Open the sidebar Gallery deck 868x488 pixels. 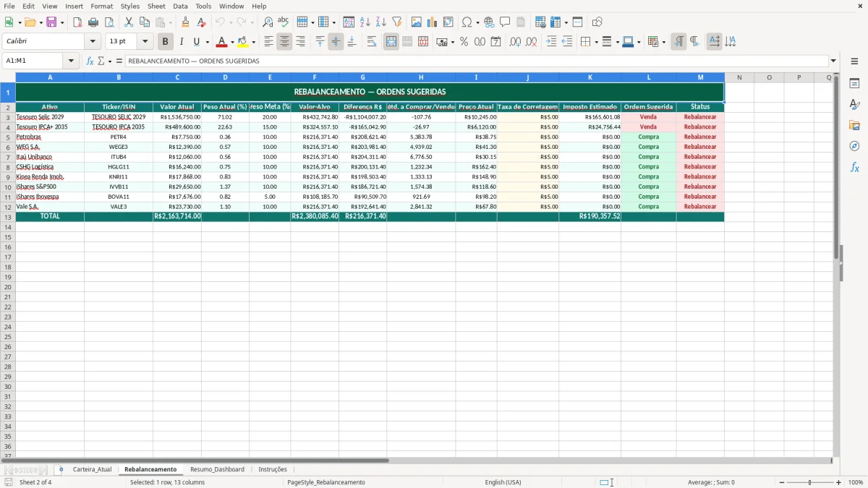point(854,126)
